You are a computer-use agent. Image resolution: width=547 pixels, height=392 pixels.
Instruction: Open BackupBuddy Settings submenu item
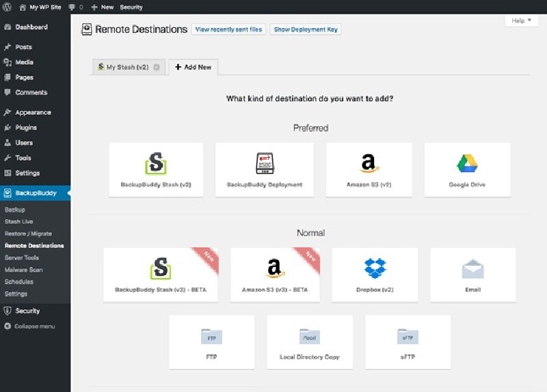coord(16,294)
